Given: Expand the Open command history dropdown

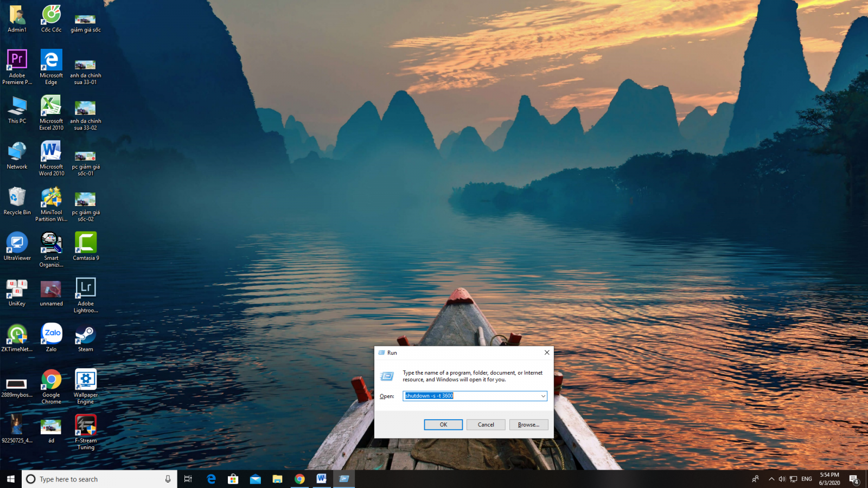Looking at the screenshot, I should click(x=542, y=396).
